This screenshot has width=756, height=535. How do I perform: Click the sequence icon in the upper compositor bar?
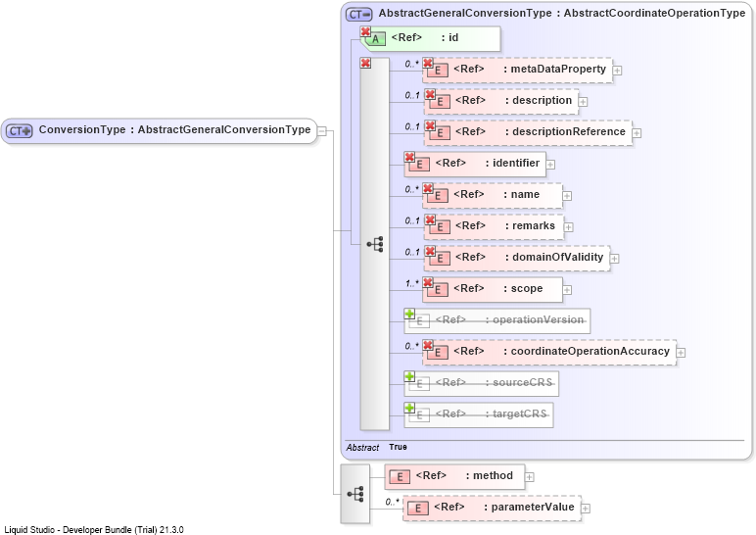tap(375, 244)
